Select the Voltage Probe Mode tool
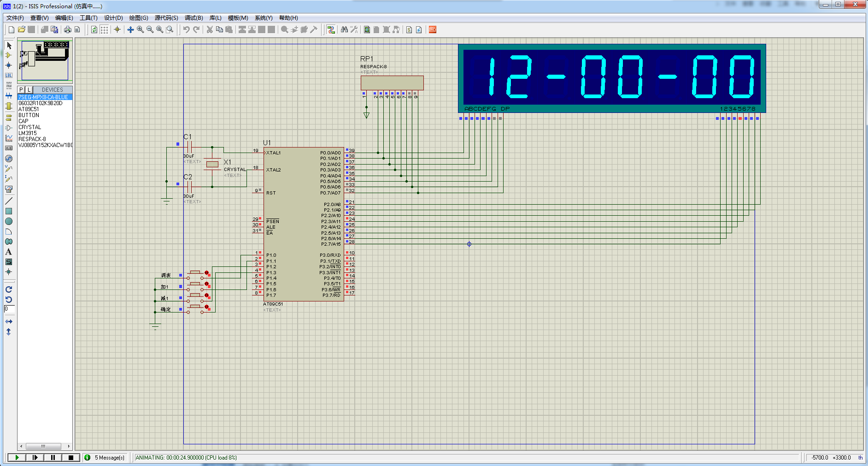The image size is (868, 466). pos(9,168)
